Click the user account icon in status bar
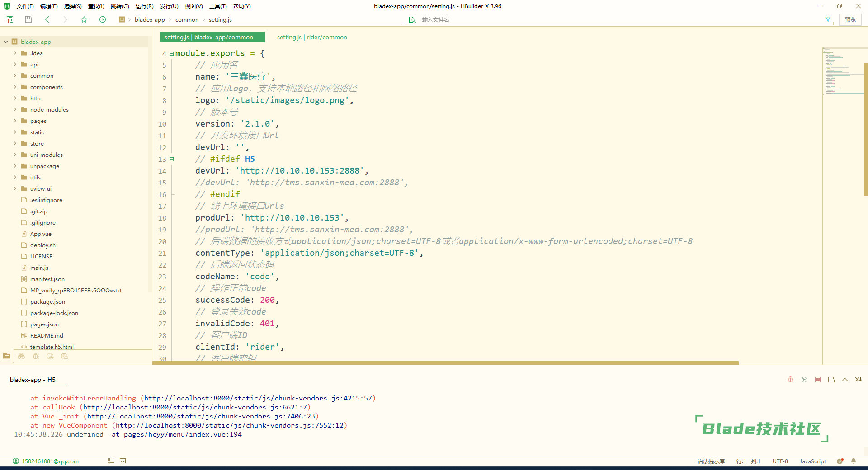The height and width of the screenshot is (470, 868). point(16,461)
